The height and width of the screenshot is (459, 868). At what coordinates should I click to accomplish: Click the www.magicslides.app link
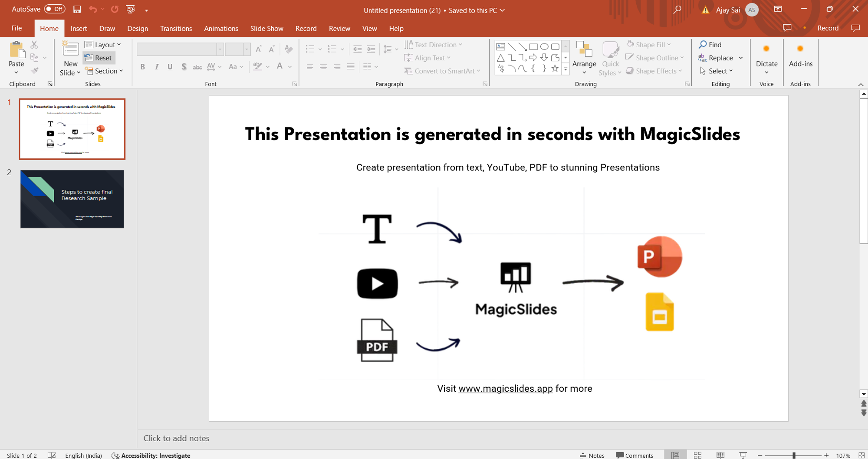click(506, 388)
